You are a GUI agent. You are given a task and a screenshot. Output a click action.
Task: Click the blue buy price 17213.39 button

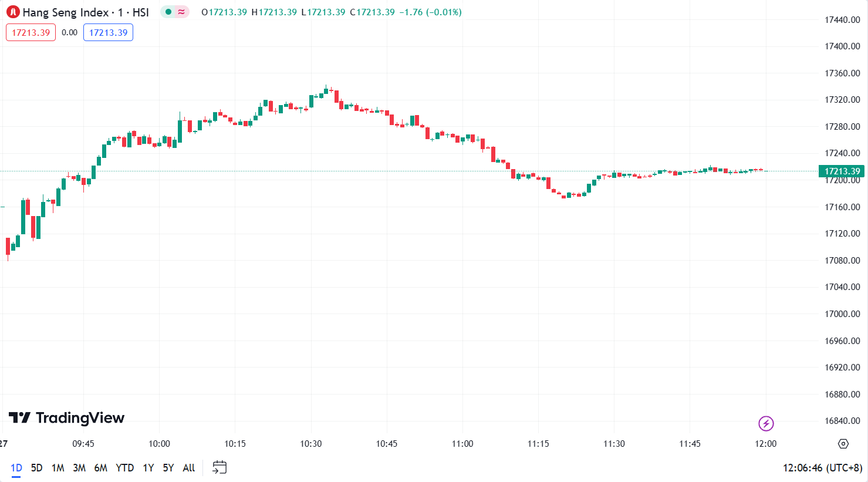pos(108,32)
